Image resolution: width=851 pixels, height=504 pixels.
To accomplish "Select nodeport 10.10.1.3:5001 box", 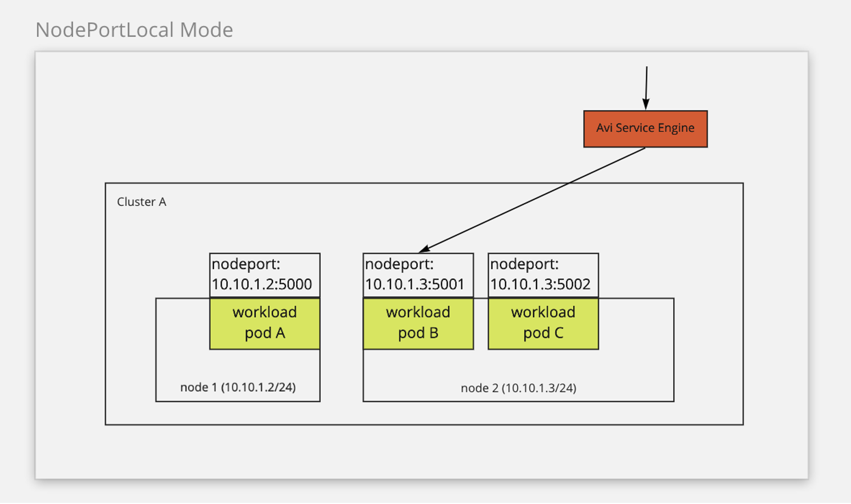I will 418,275.
